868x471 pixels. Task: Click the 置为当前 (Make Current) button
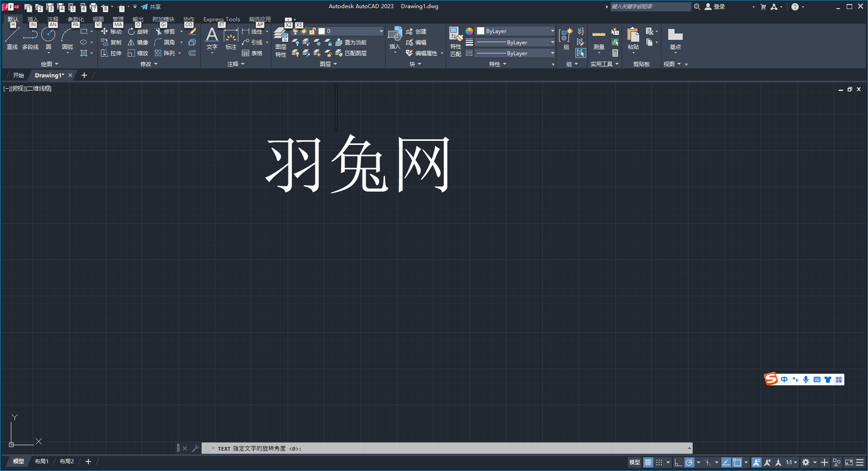pyautogui.click(x=351, y=43)
